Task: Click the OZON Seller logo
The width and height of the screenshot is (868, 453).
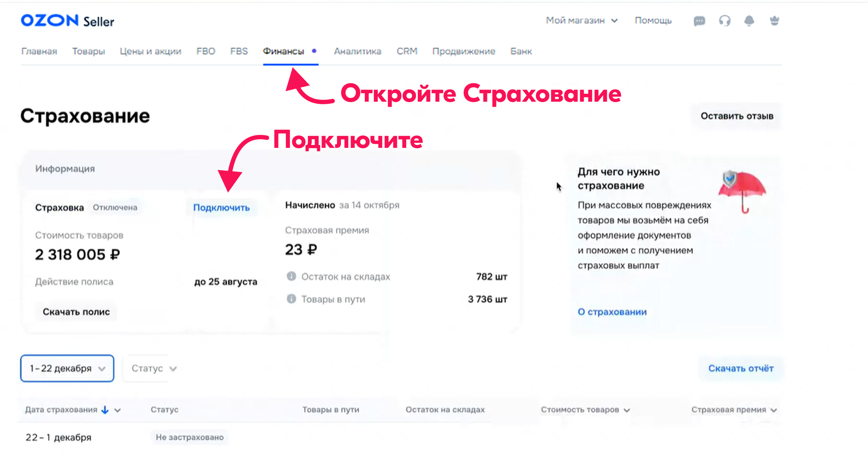Action: 67,21
